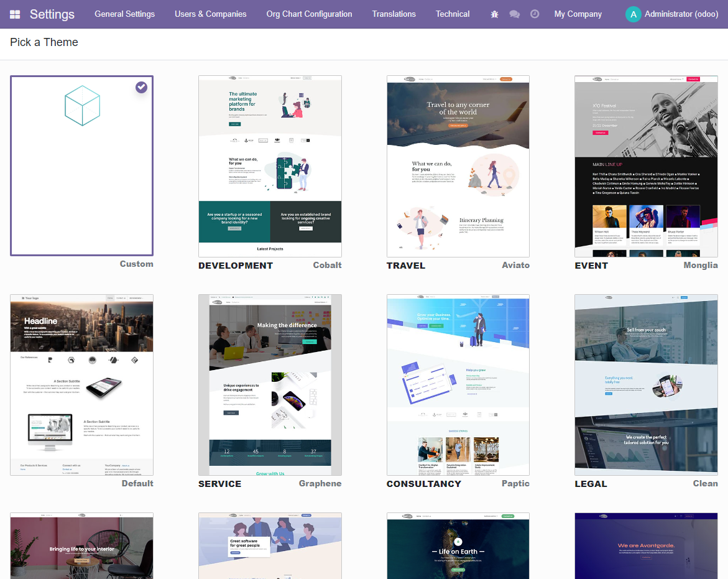This screenshot has width=728, height=579.
Task: Click the Clean theme name
Action: 705,483
